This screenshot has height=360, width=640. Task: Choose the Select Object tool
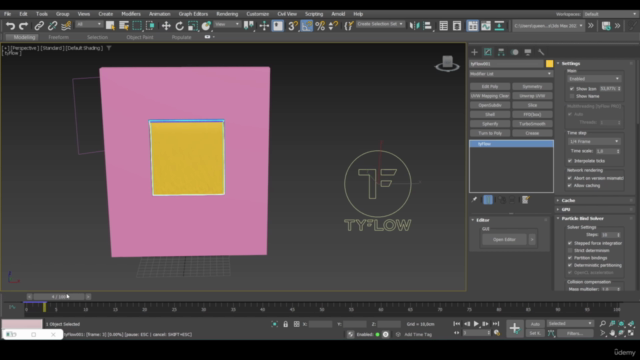pyautogui.click(x=110, y=26)
